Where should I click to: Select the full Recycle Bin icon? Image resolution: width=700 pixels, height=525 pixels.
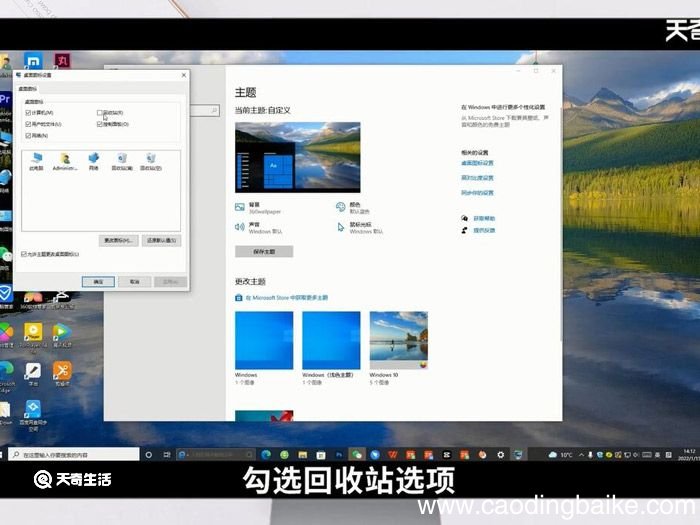pyautogui.click(x=122, y=161)
